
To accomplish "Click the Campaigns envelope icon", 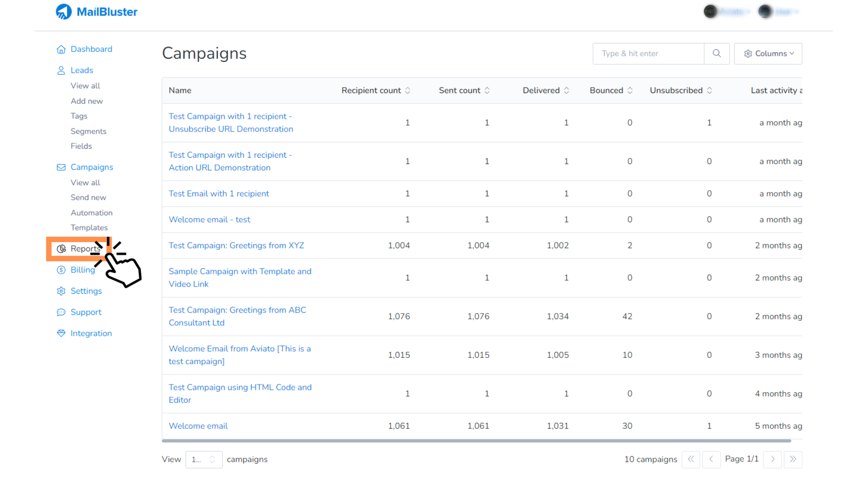I will pyautogui.click(x=61, y=167).
